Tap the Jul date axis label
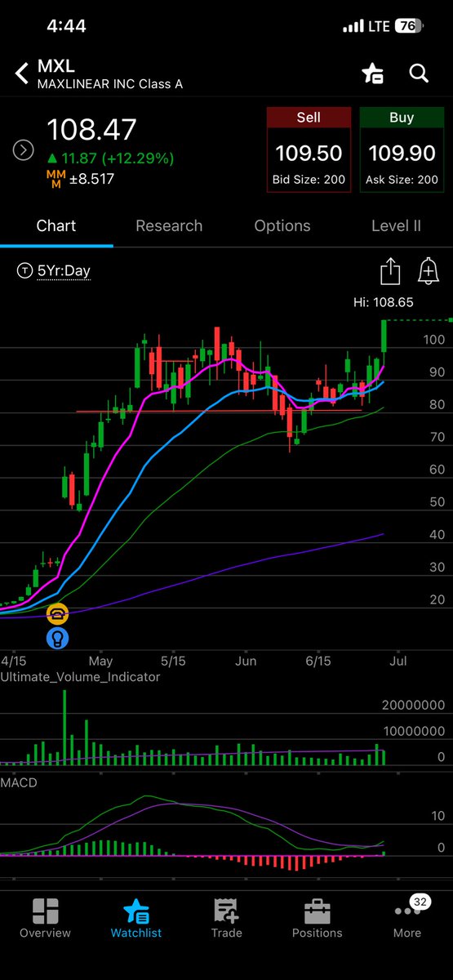453x980 pixels. coord(400,660)
